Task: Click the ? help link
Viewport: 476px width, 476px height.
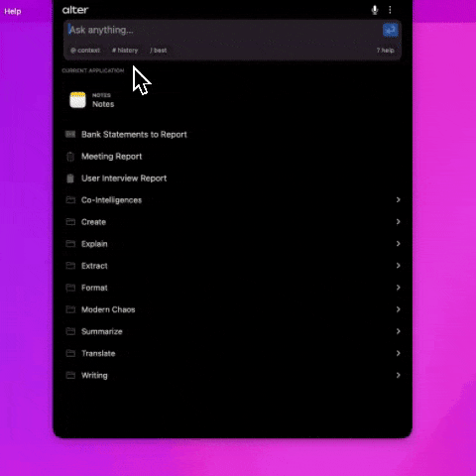Action: (386, 51)
